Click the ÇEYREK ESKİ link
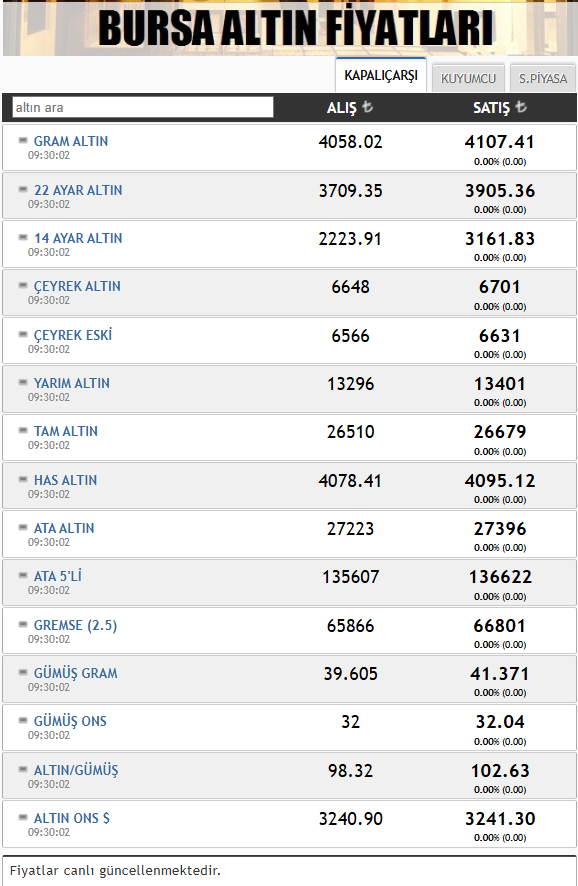The height and width of the screenshot is (886, 578). (73, 335)
